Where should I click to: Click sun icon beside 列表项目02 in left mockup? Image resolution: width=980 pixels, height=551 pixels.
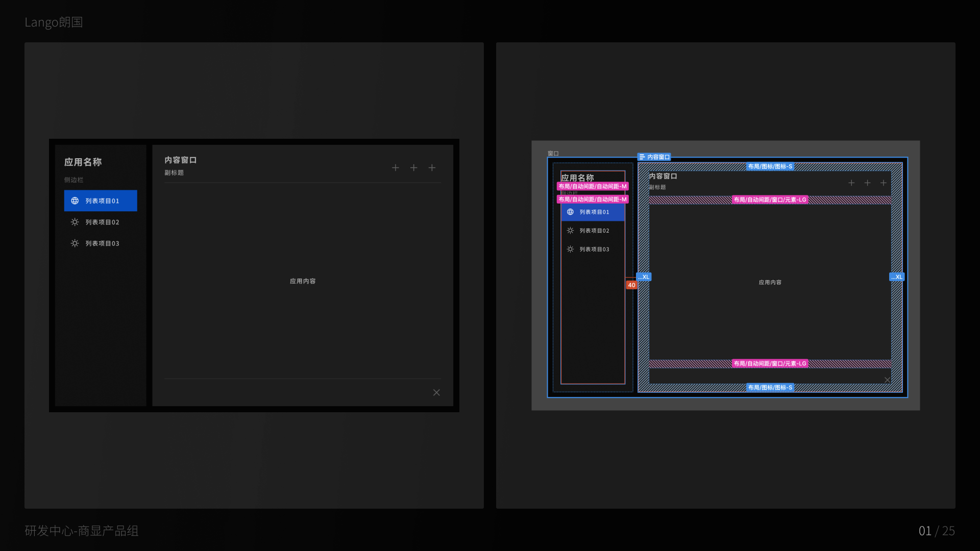(x=75, y=222)
